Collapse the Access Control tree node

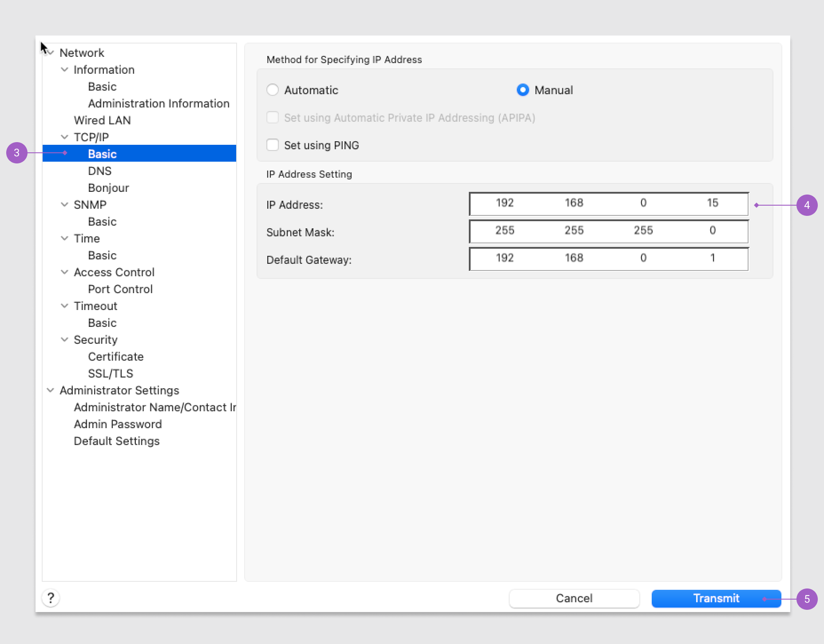(x=65, y=272)
